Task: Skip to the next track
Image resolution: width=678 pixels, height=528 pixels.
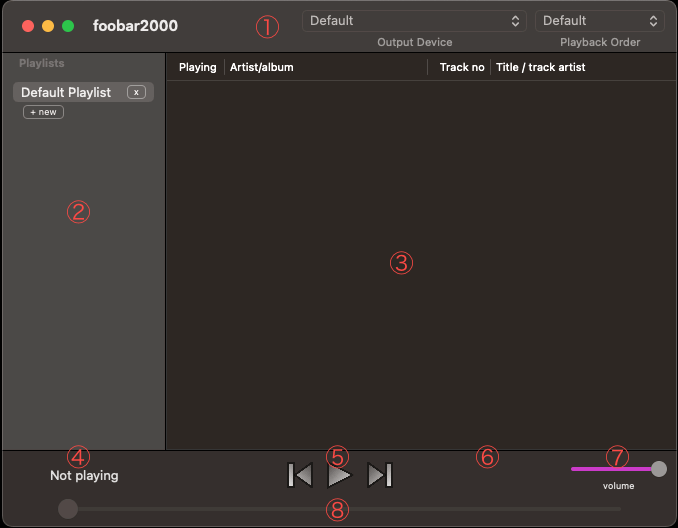Action: 380,475
